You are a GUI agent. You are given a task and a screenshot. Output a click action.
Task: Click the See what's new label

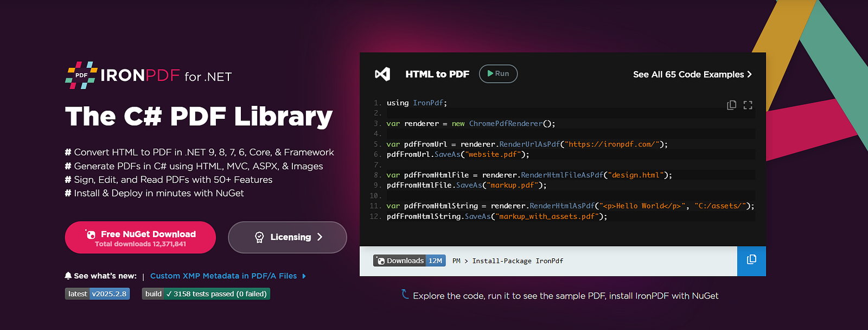[105, 276]
